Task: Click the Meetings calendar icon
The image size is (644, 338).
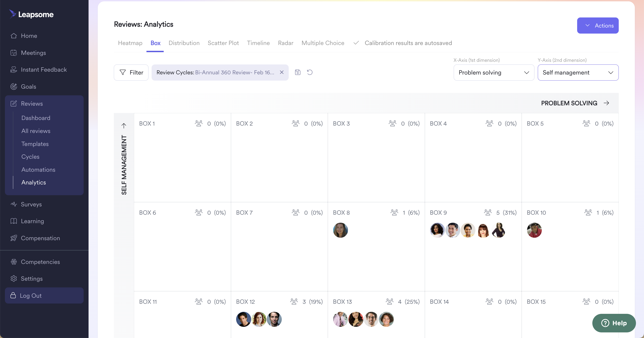Action: coord(14,53)
